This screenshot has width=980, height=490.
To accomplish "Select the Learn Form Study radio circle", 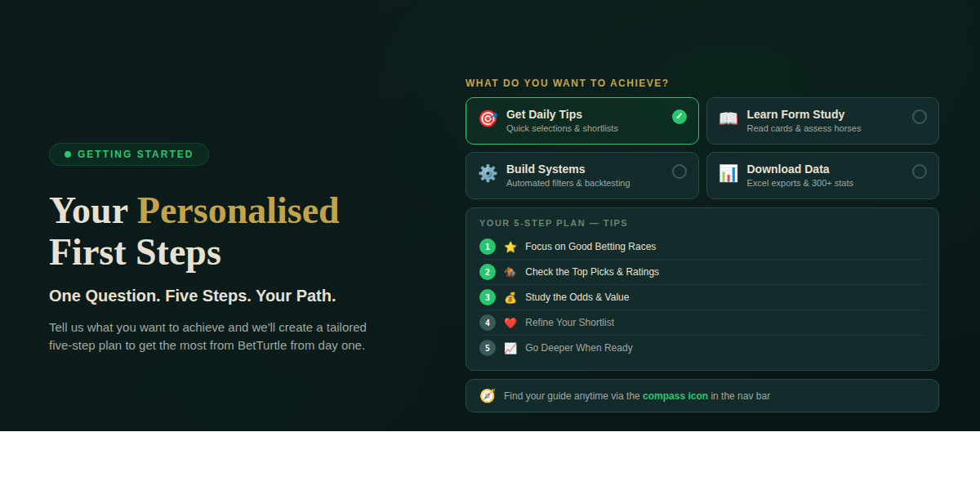I will (x=920, y=118).
